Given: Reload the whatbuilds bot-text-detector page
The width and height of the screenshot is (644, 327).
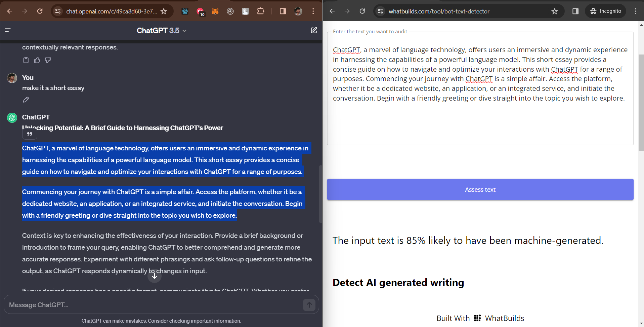Looking at the screenshot, I should point(362,11).
